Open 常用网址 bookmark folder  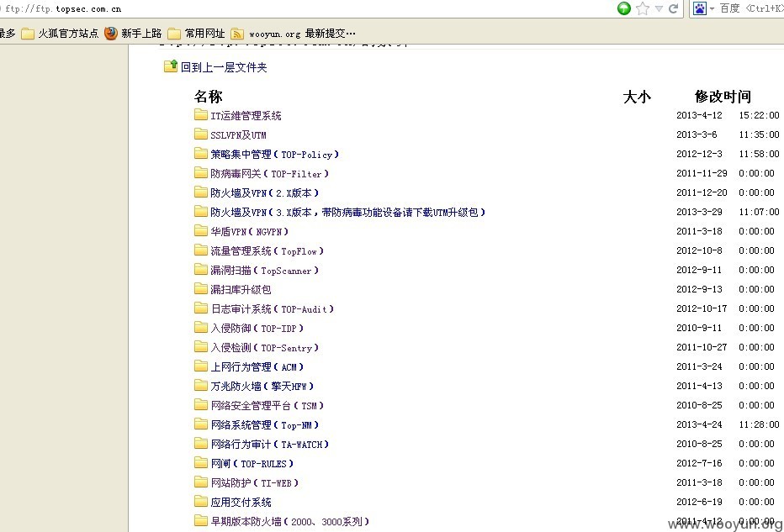coord(196,34)
